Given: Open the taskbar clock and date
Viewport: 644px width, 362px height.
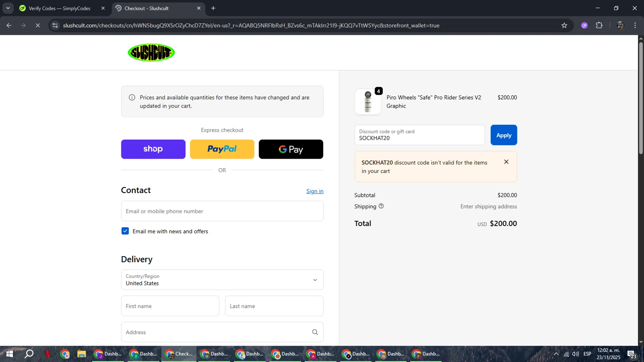Looking at the screenshot, I should pyautogui.click(x=608, y=354).
